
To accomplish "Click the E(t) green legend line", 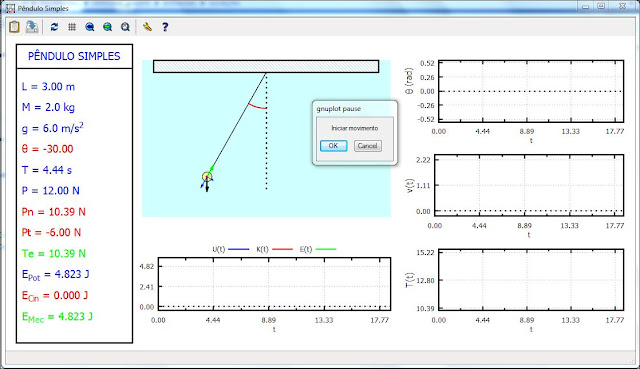I will click(x=326, y=249).
